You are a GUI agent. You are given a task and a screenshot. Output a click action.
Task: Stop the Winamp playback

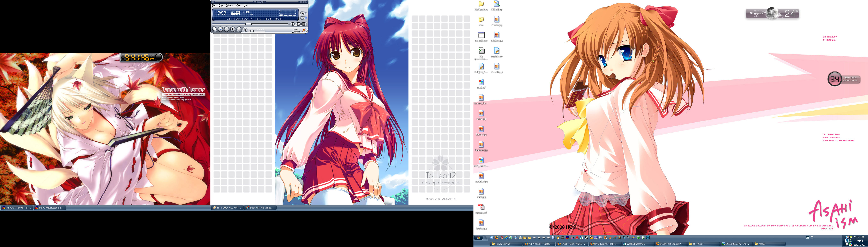[232, 29]
